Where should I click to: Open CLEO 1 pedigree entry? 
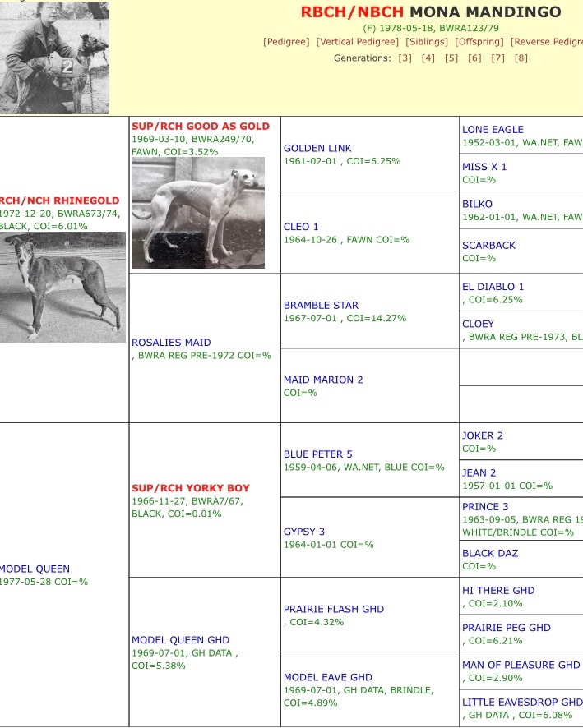coord(301,227)
